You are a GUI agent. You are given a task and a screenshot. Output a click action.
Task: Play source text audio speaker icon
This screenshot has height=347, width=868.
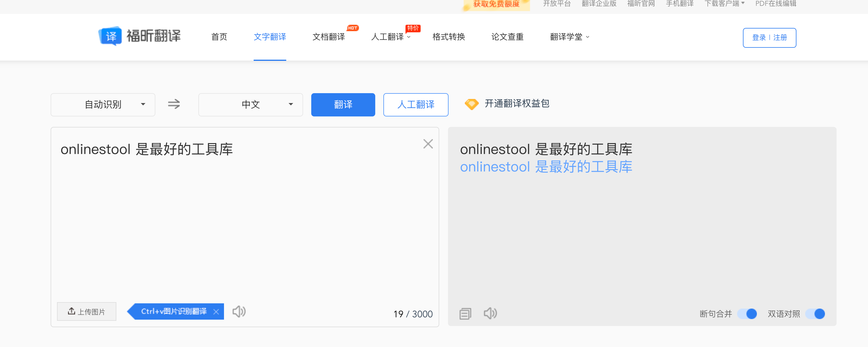coord(239,311)
